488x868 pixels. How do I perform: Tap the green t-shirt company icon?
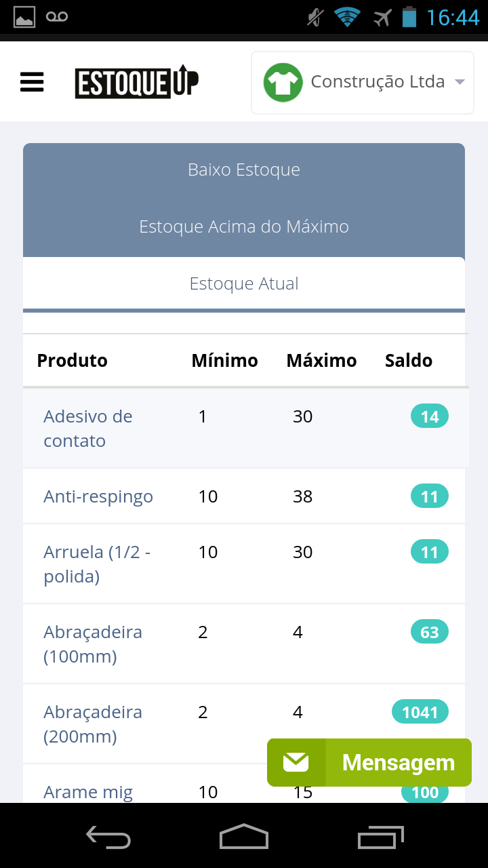click(283, 83)
